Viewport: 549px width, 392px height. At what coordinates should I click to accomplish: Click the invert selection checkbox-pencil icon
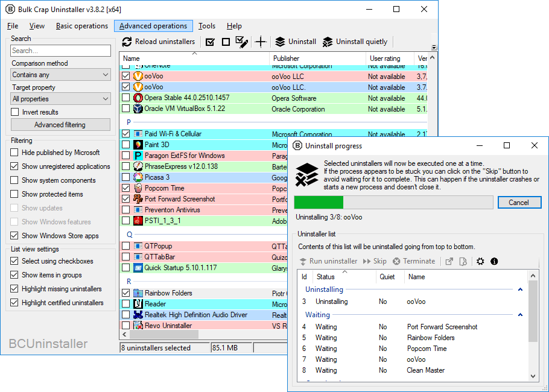pyautogui.click(x=241, y=42)
